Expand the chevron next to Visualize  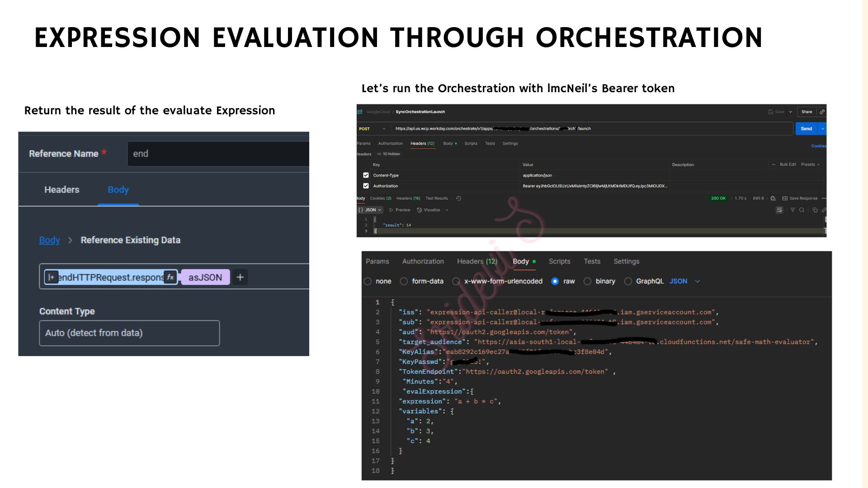(x=447, y=210)
